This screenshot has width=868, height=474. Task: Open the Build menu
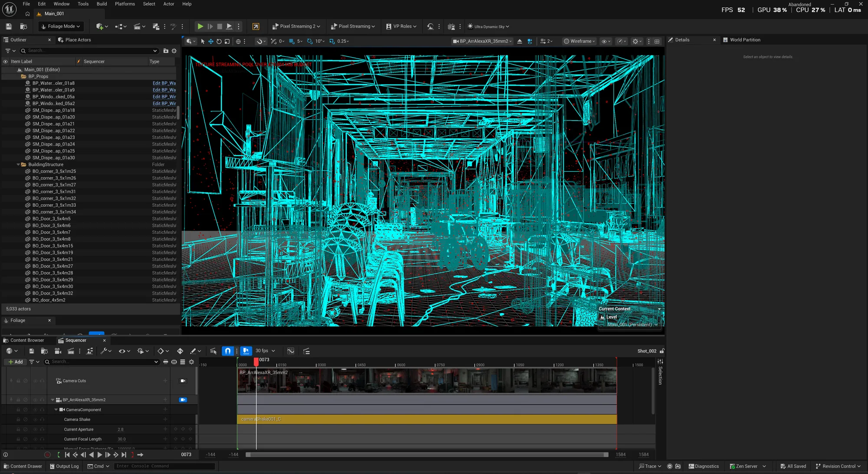pyautogui.click(x=102, y=4)
